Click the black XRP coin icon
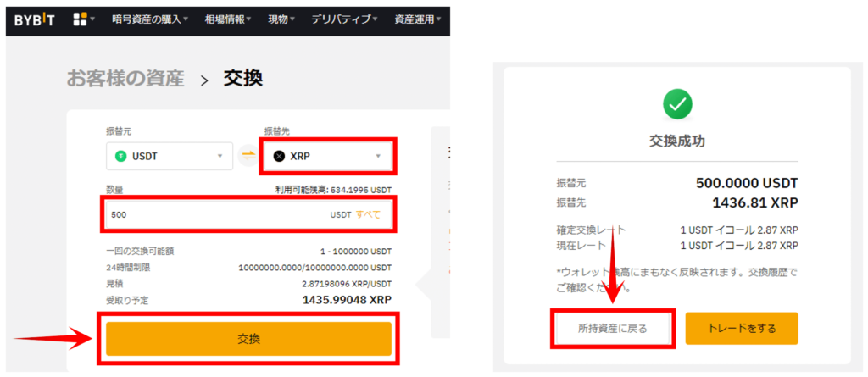 280,157
